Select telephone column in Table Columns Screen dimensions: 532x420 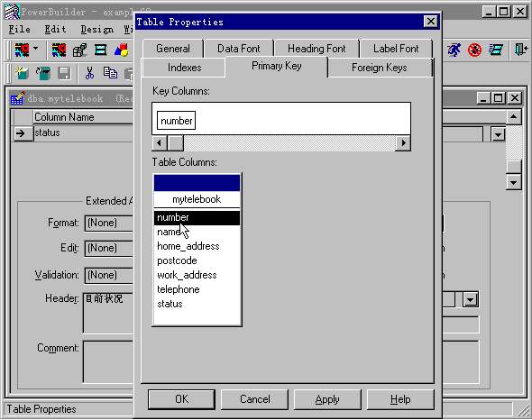(x=179, y=289)
